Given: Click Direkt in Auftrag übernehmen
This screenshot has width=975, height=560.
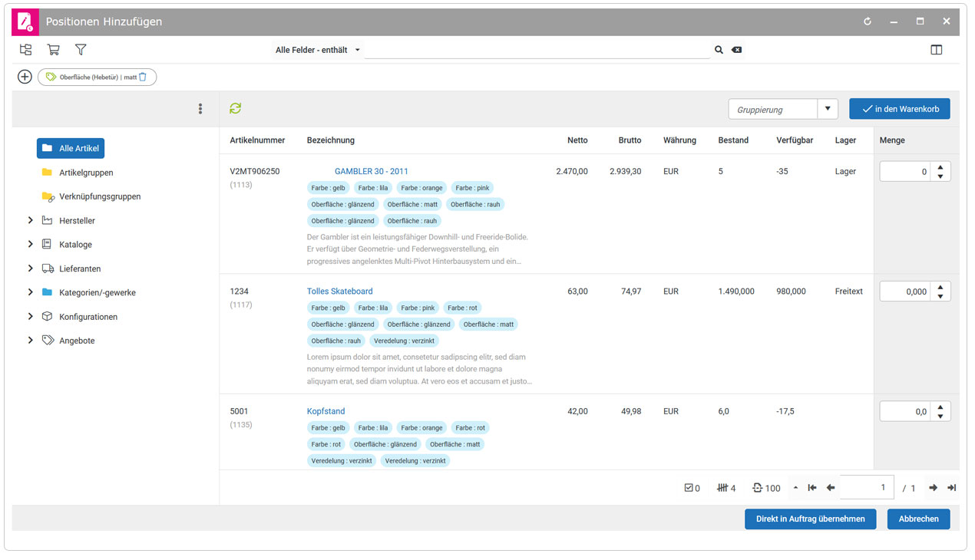Looking at the screenshot, I should coord(810,519).
